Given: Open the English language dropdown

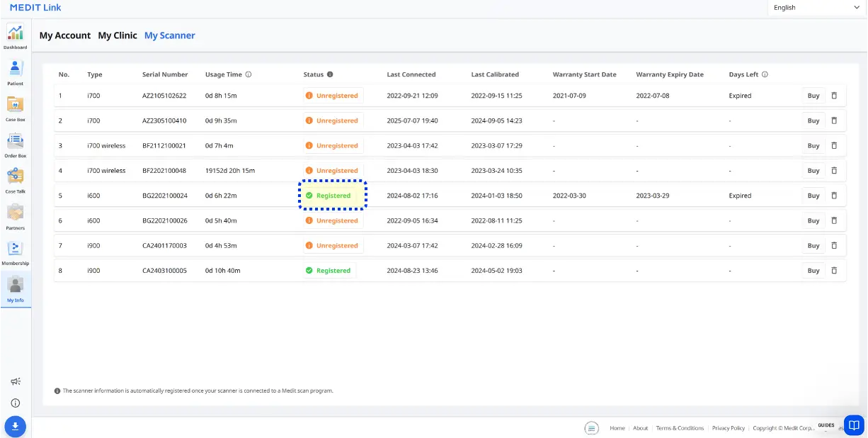Looking at the screenshot, I should (x=816, y=8).
